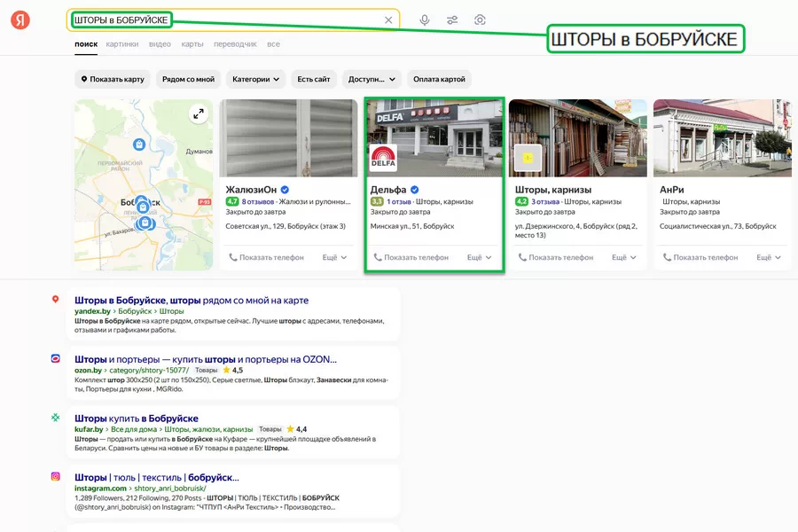This screenshot has height=532, width=798.
Task: Open search settings sliders icon
Action: pyautogui.click(x=452, y=20)
